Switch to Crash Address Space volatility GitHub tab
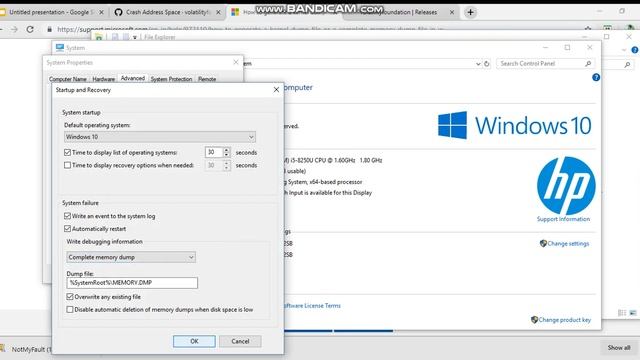 point(167,12)
